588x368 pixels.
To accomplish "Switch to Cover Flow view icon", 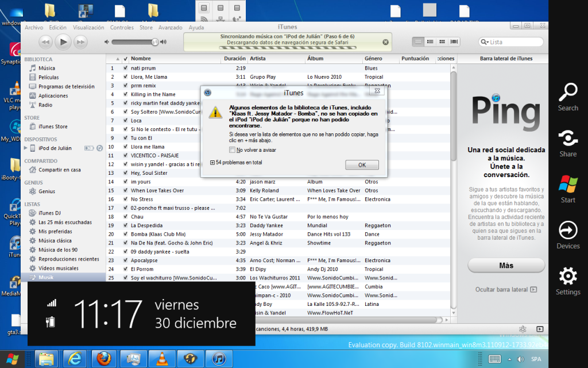I will coord(454,41).
